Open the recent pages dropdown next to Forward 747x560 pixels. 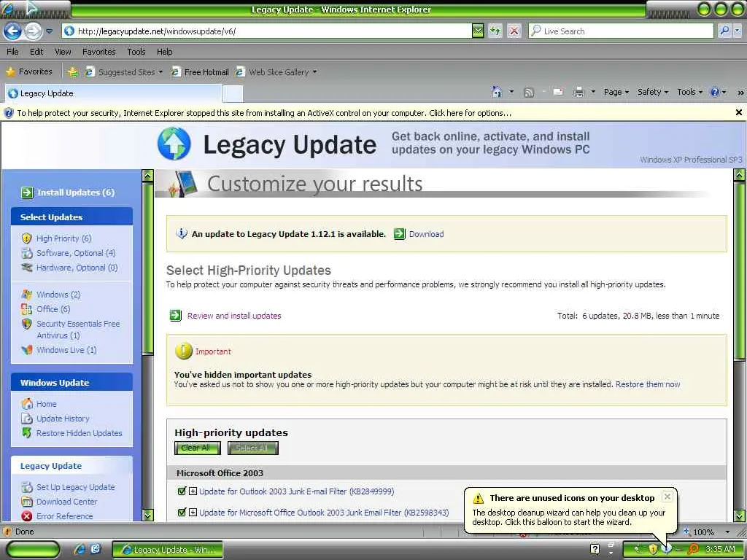49,31
